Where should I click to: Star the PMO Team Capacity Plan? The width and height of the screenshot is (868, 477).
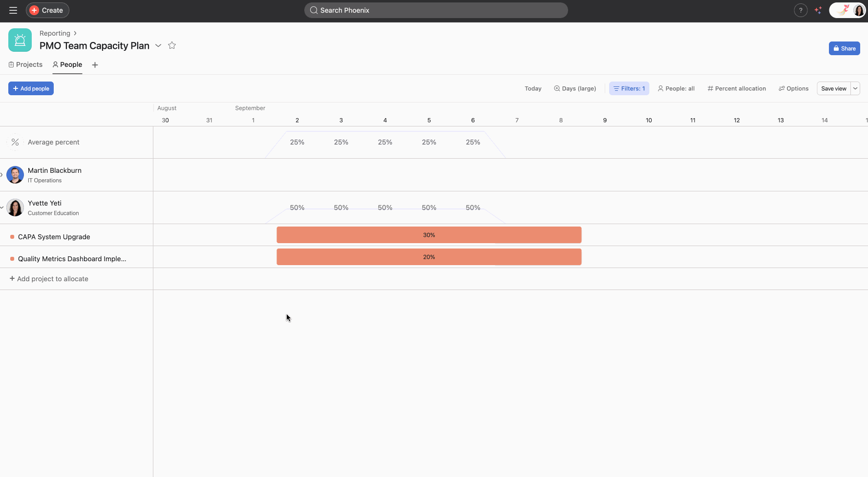pyautogui.click(x=172, y=45)
